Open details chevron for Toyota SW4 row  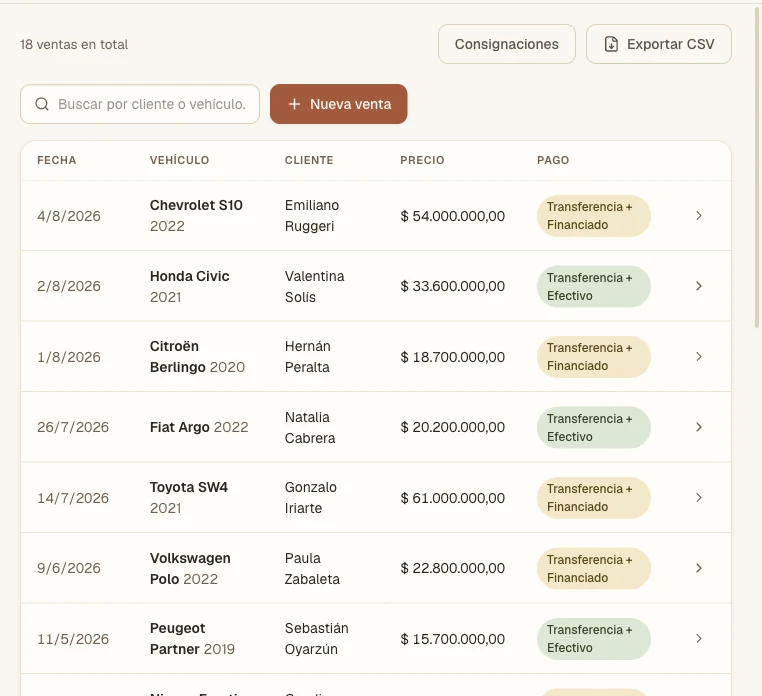pos(699,498)
